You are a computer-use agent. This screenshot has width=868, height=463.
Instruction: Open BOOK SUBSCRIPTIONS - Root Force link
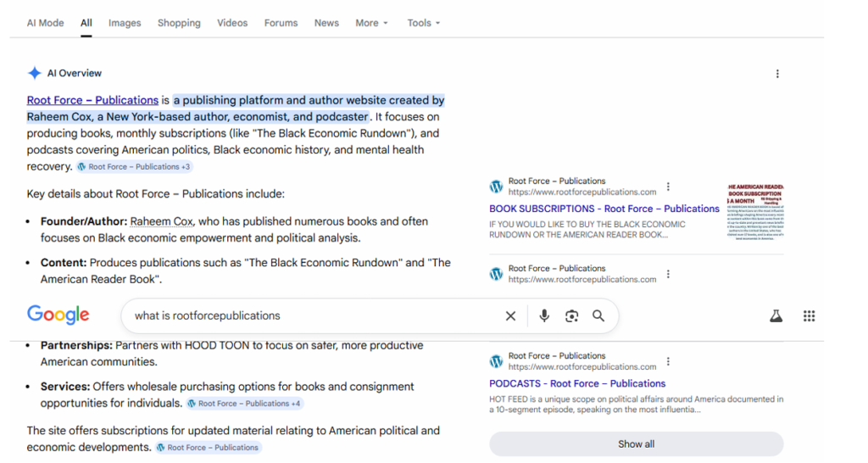[604, 209]
